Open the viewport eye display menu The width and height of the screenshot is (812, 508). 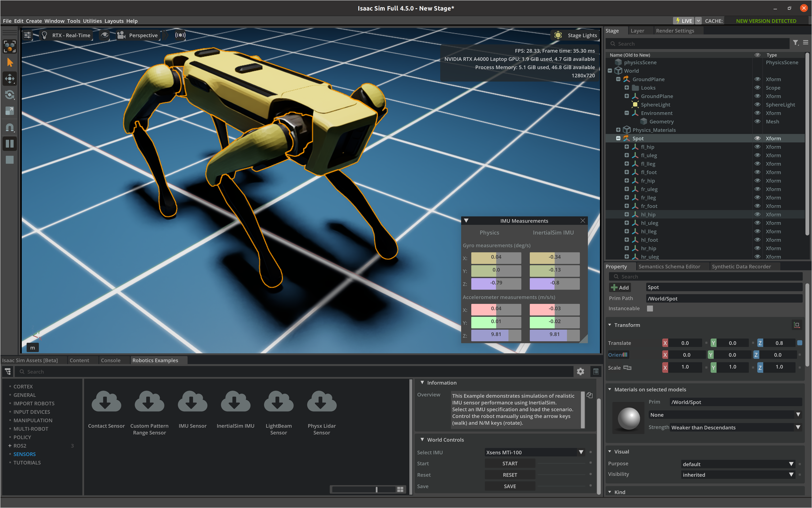104,35
